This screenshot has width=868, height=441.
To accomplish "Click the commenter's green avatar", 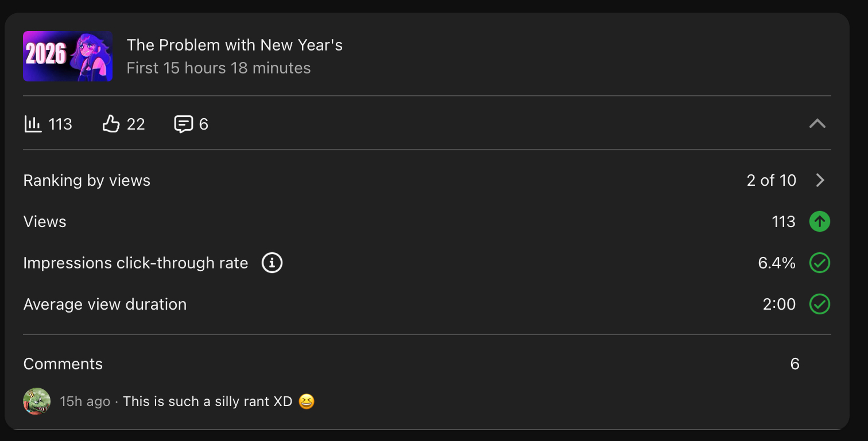I will click(37, 401).
